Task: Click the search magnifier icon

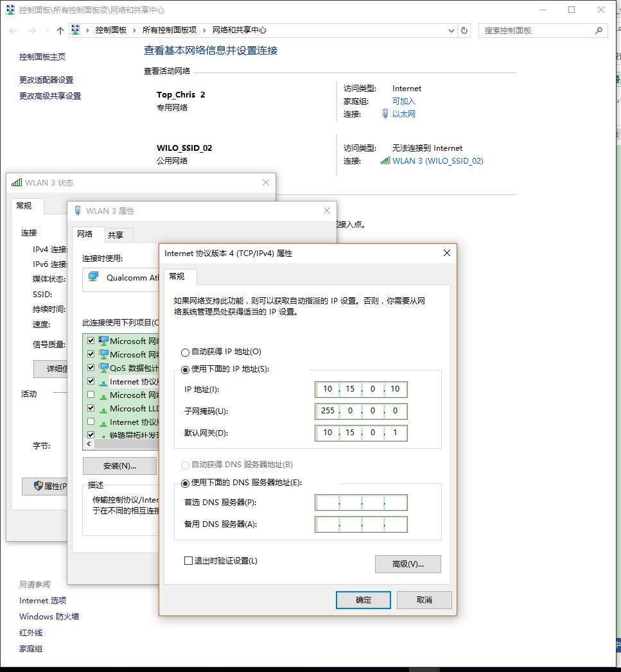Action: tap(599, 30)
